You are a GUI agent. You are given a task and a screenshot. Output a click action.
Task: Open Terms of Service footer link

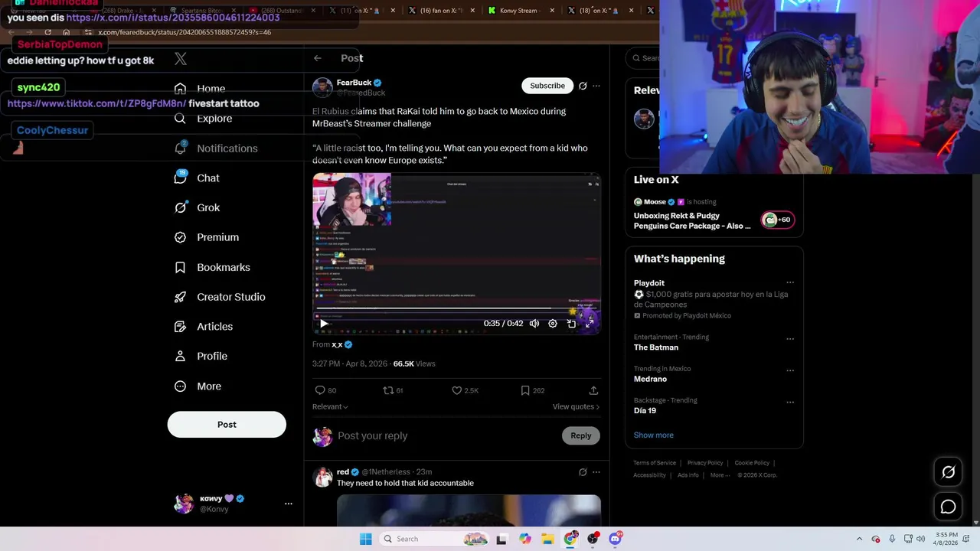[x=655, y=463]
